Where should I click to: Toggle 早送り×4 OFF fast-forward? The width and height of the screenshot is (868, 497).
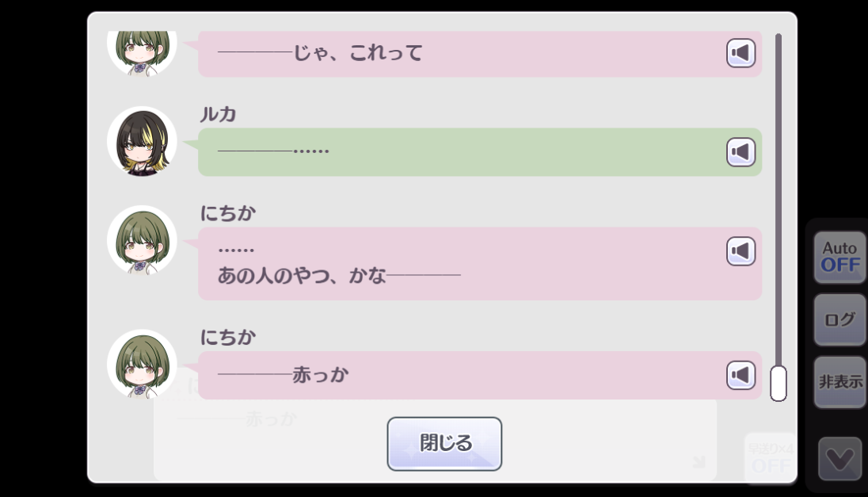click(x=771, y=457)
